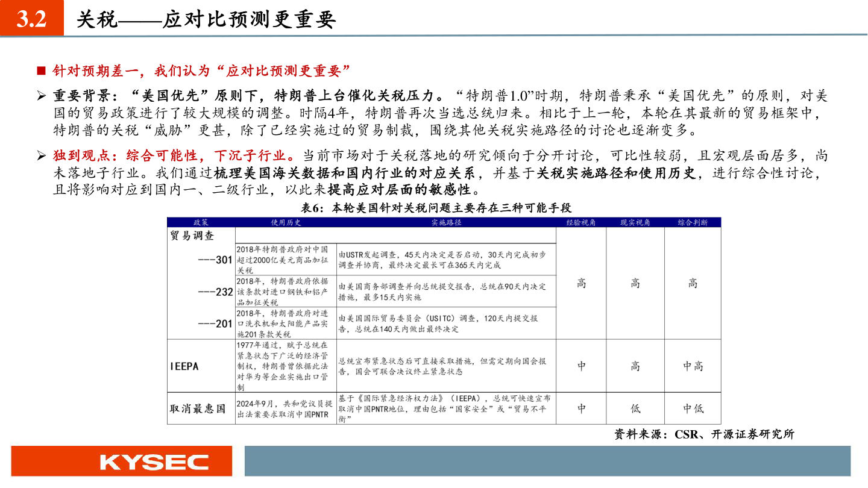Screen dimensions: 868x488
Task: Click 高 under 经验视角 for 贸易调查
Action: click(x=581, y=283)
